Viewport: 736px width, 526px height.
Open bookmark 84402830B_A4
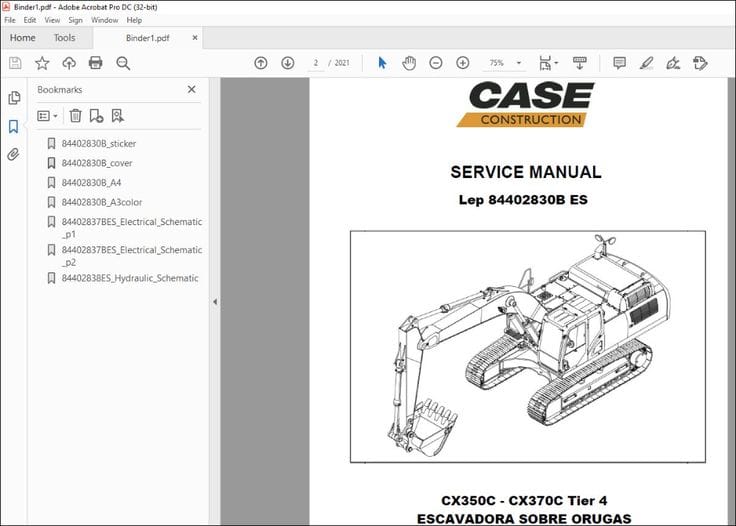(91, 183)
